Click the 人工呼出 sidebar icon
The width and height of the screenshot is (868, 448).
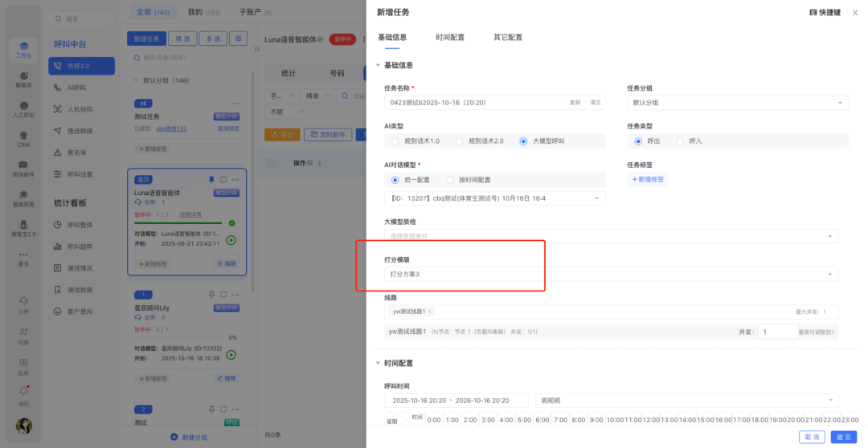click(23, 109)
